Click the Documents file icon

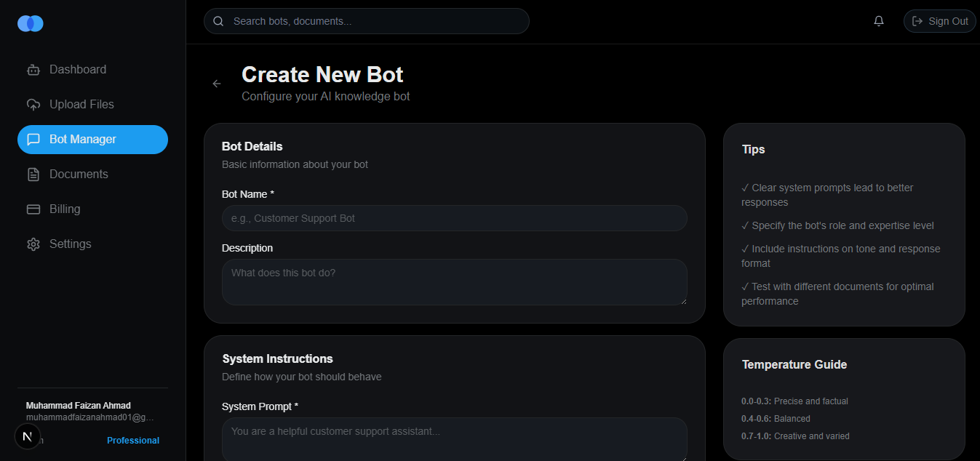point(33,174)
